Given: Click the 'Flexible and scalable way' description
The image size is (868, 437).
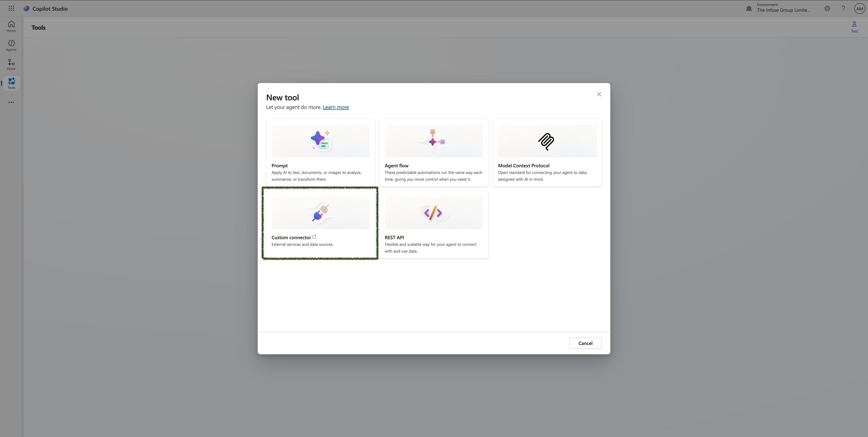Looking at the screenshot, I should click(x=431, y=248).
